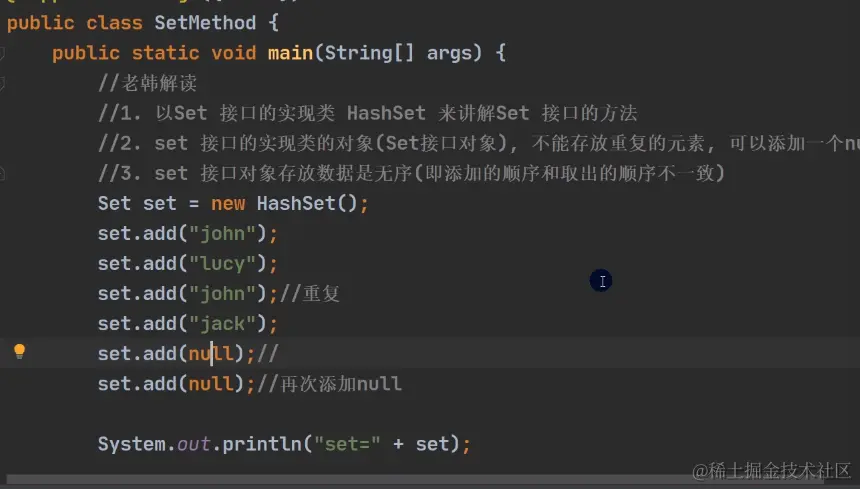Click comment line starting with //1. 以Set
Screen dimensions: 860x489
coord(367,113)
